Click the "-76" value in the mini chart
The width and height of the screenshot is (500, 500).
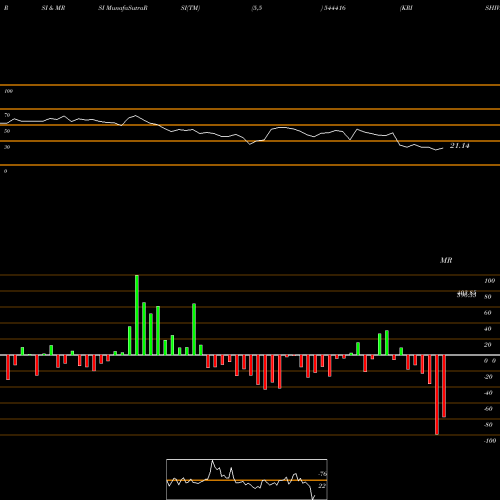323,474
